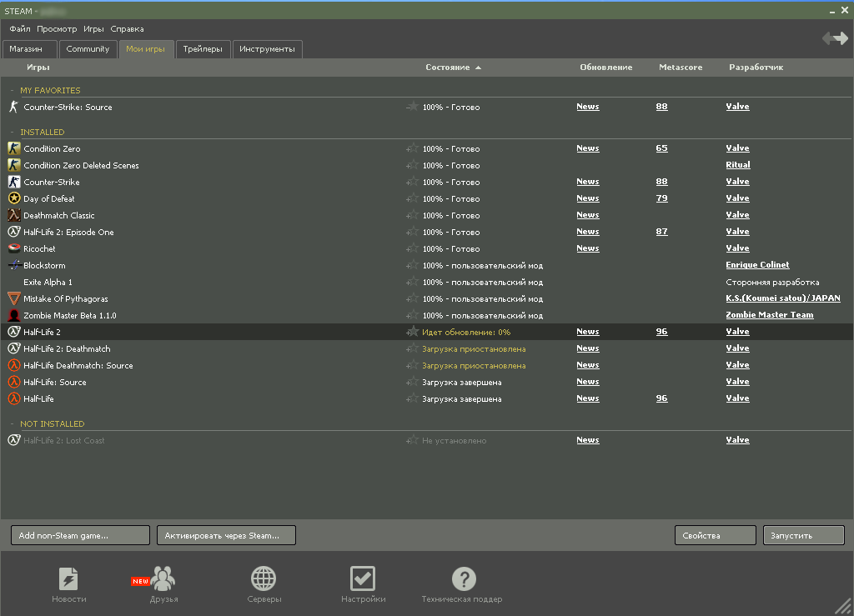
Task: Click the Condition Zero Deleted Scenes icon
Action: pos(14,165)
